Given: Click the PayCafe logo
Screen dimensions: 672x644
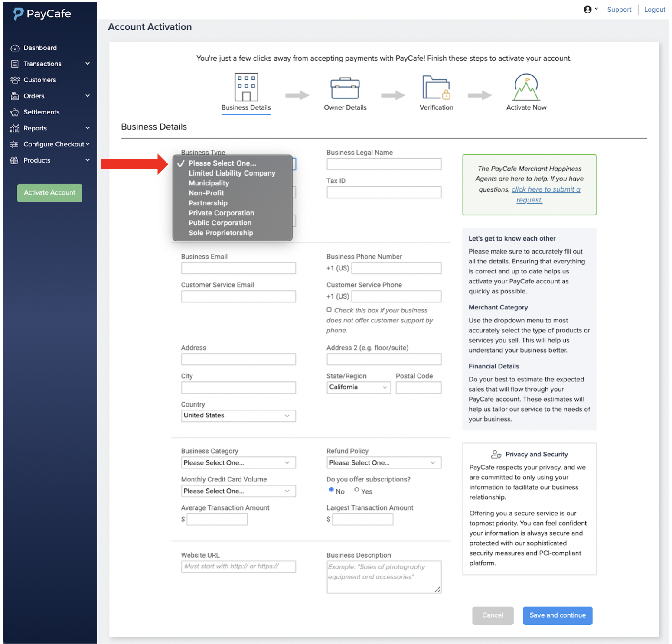Looking at the screenshot, I should pyautogui.click(x=42, y=14).
